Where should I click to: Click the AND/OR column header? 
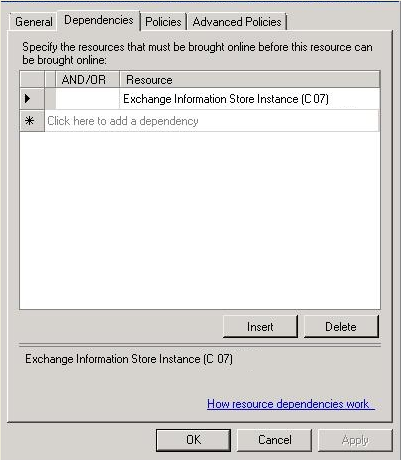[x=87, y=80]
